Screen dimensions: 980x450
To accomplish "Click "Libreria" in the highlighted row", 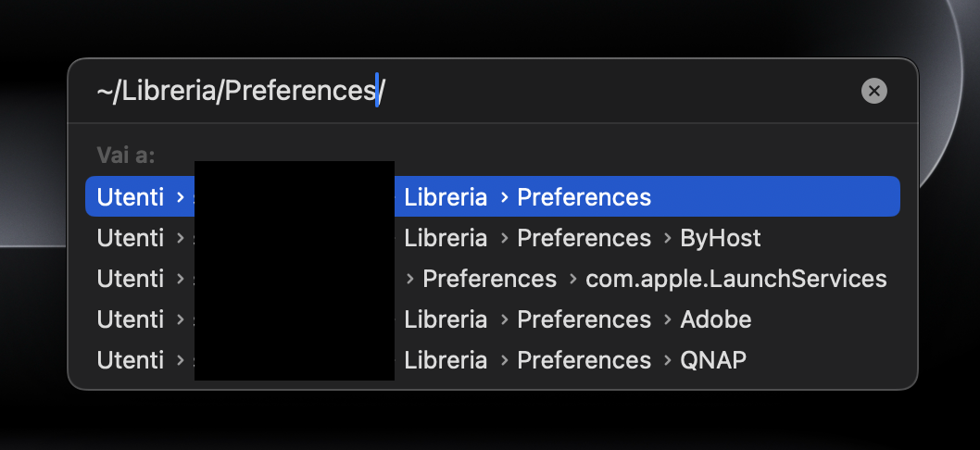I will (x=446, y=197).
